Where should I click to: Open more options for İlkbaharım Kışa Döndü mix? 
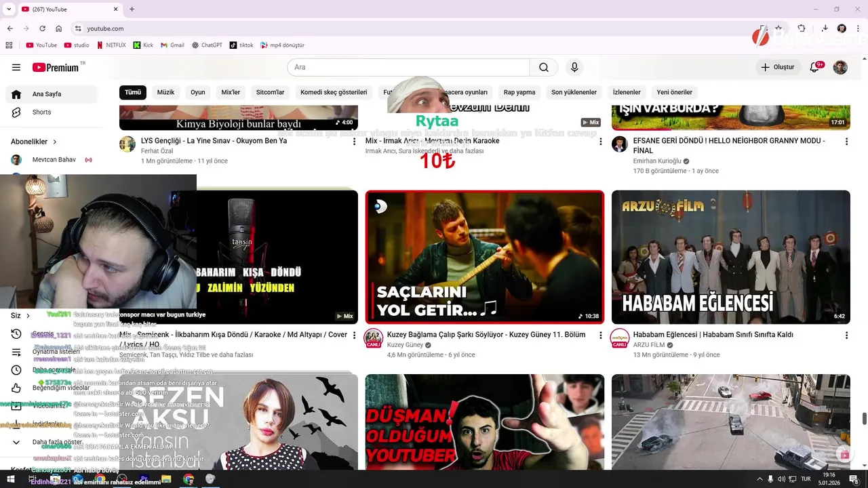pyautogui.click(x=354, y=335)
